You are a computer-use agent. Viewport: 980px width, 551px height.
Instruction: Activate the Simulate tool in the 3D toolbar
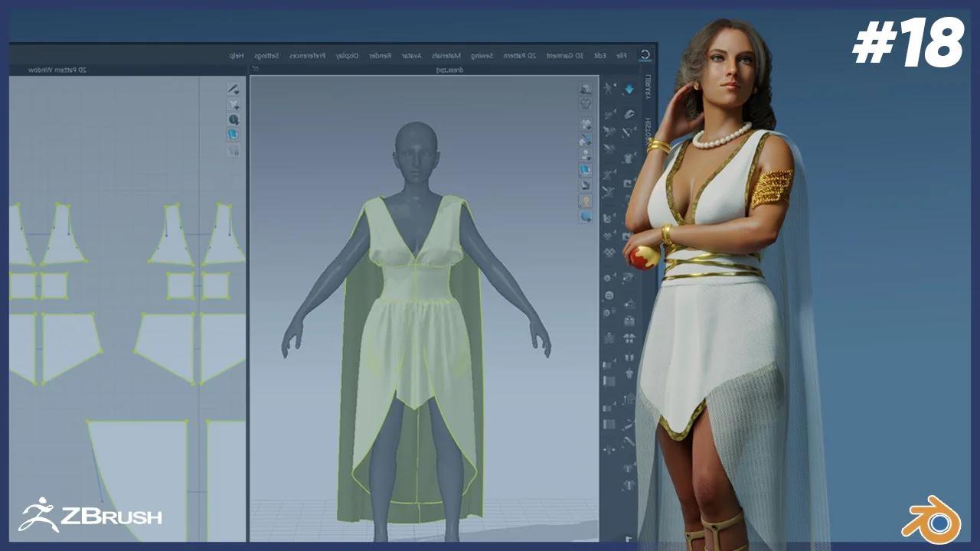tap(630, 88)
